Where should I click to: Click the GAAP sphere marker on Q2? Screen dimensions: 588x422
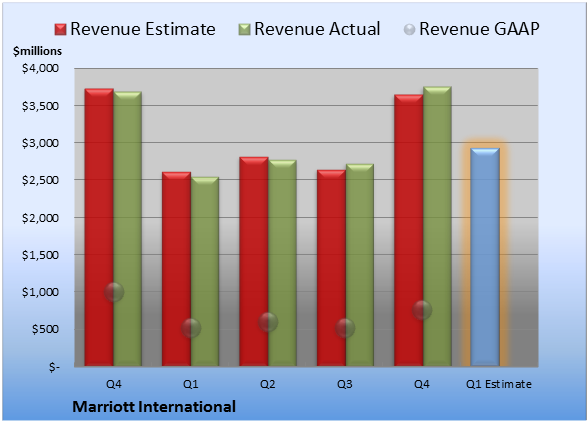[x=268, y=322]
